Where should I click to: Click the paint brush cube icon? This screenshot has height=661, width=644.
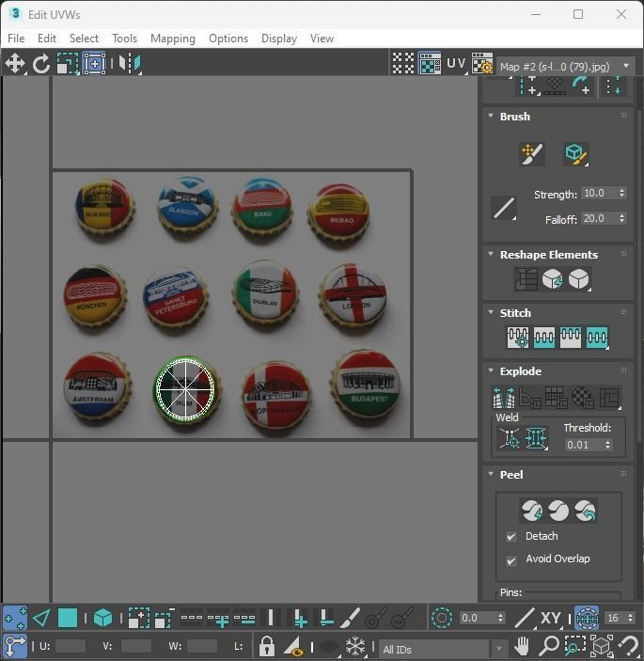575,154
